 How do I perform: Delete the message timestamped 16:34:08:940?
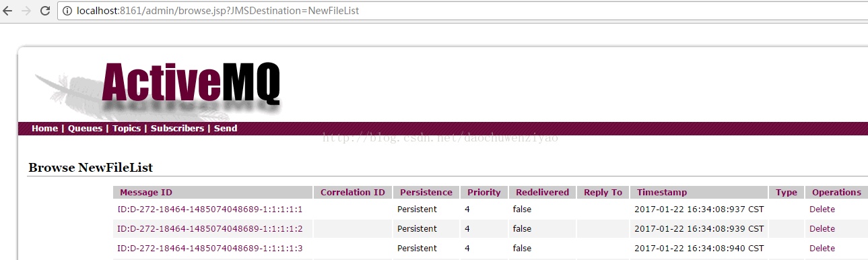click(x=822, y=249)
